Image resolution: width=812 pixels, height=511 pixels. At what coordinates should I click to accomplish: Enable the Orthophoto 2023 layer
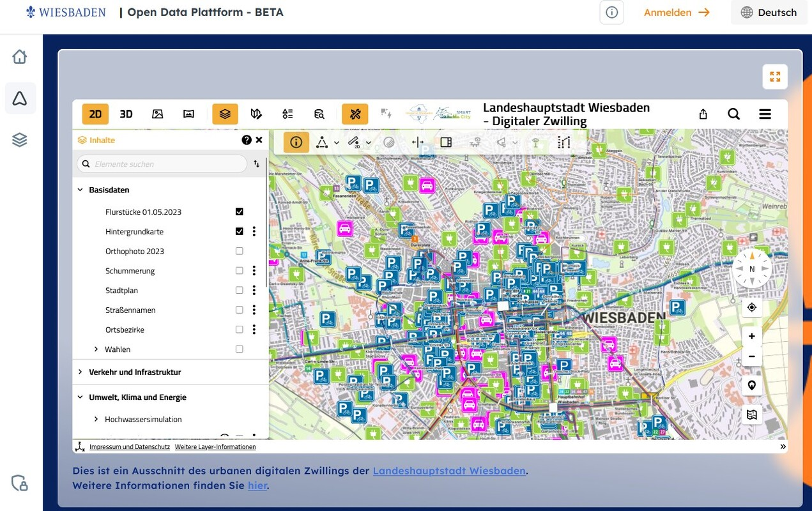240,251
